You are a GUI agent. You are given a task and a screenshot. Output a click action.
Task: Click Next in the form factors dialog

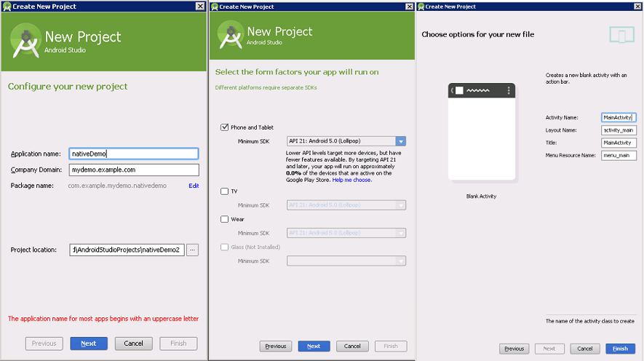[x=314, y=346]
